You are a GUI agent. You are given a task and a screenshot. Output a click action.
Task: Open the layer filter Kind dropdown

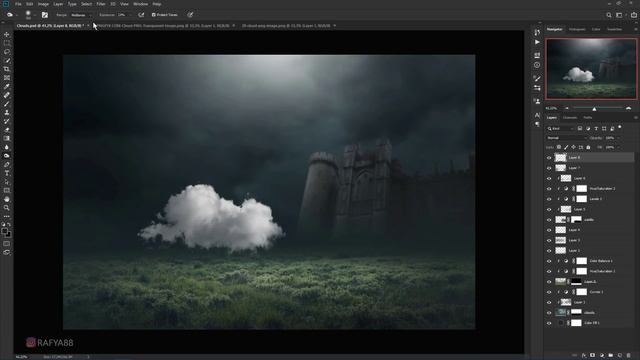pyautogui.click(x=560, y=129)
